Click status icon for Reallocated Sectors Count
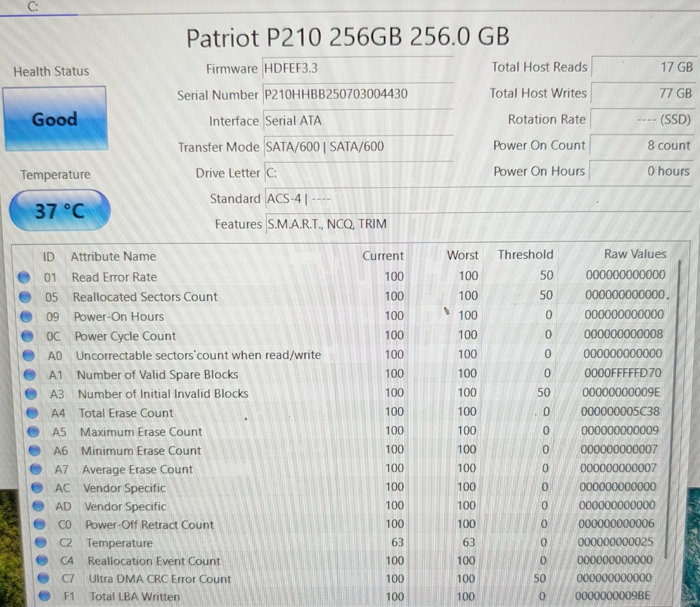The image size is (700, 607). coord(25,297)
